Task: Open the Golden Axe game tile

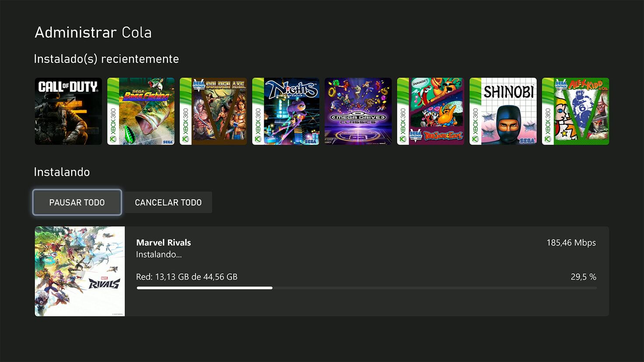Action: pos(213,111)
